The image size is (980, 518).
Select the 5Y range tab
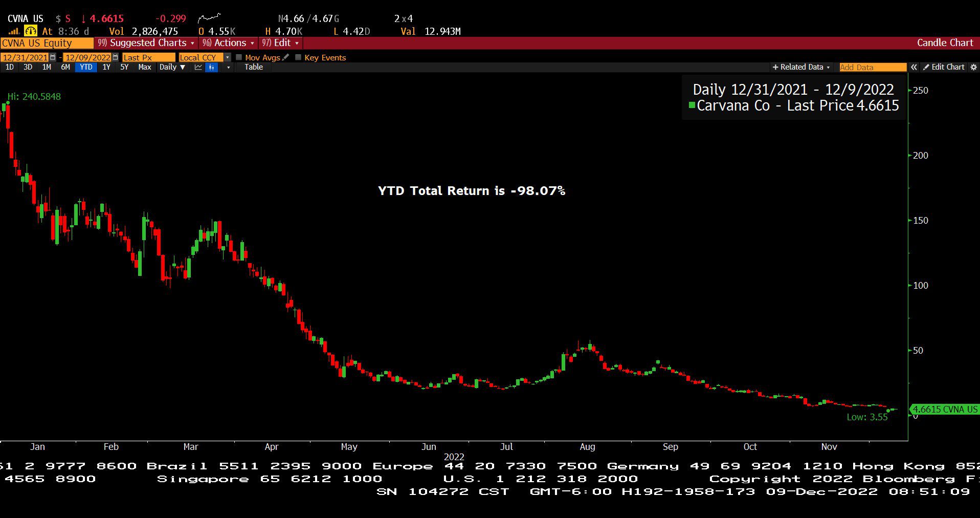coord(124,67)
